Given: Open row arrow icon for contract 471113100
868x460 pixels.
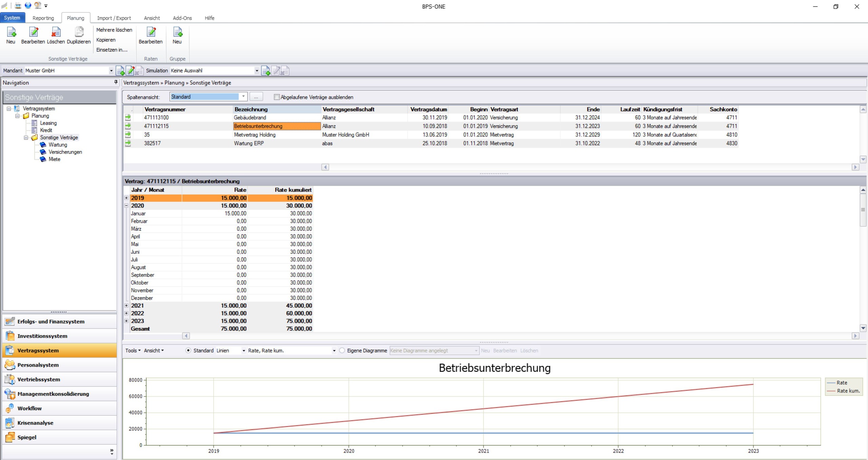Looking at the screenshot, I should pyautogui.click(x=128, y=117).
